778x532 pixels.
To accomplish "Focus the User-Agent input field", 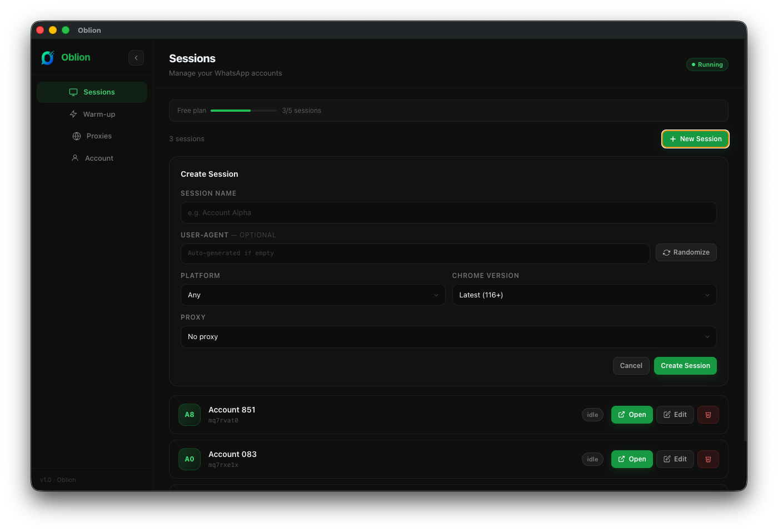I will (415, 253).
